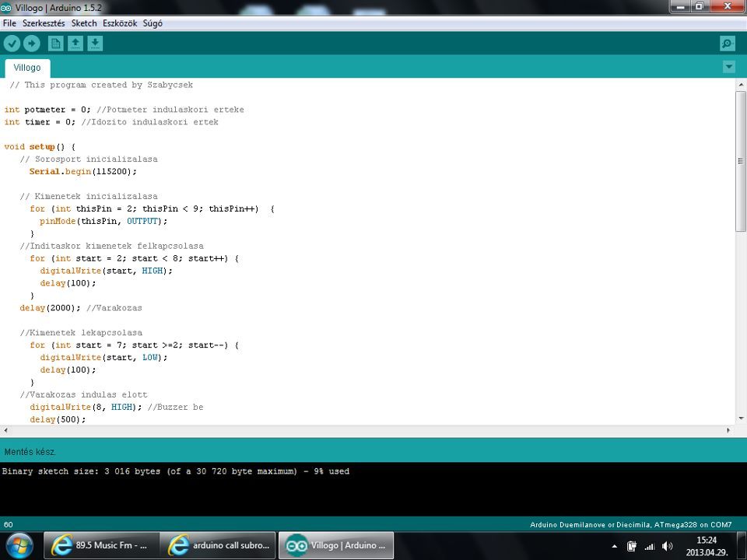The width and height of the screenshot is (747, 560).
Task: Create a new sketch with New icon
Action: 55,44
